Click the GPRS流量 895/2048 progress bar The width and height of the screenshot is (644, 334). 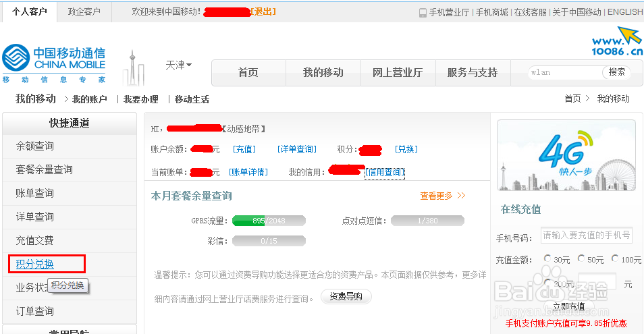coord(269,221)
